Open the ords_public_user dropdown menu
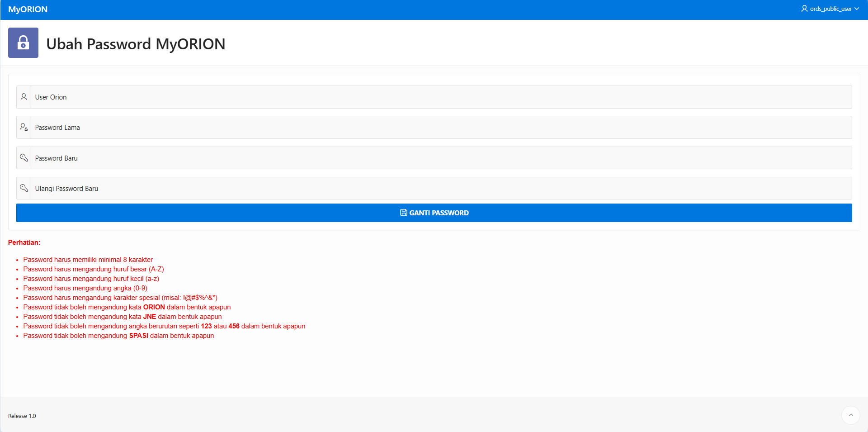 coord(830,9)
